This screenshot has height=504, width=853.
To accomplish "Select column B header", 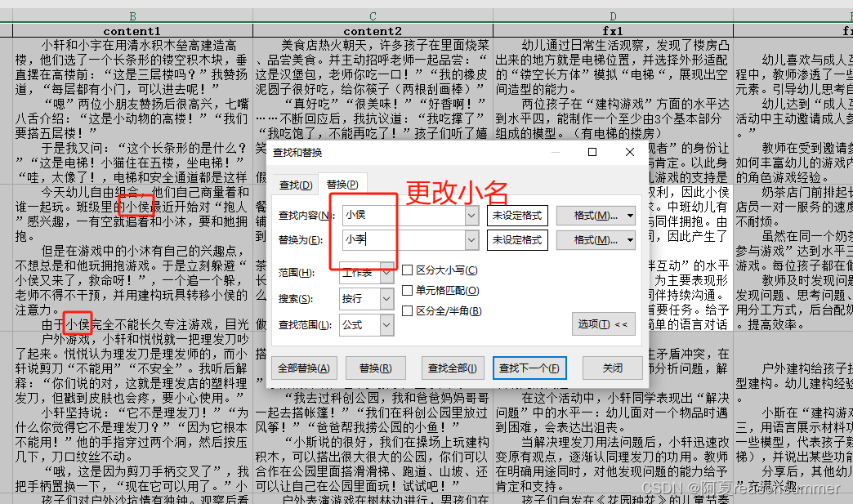I will tap(132, 16).
